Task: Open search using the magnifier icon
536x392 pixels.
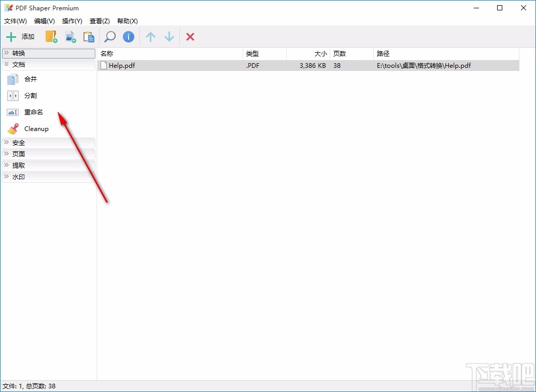Action: point(109,37)
